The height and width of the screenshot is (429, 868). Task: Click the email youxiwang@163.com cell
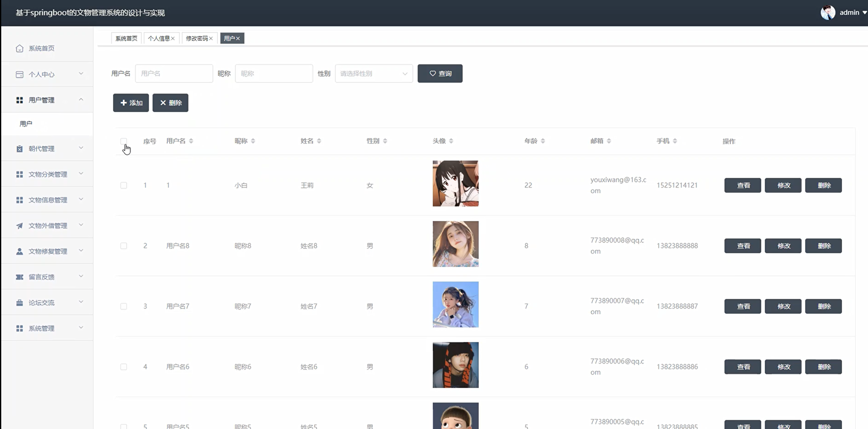(x=618, y=185)
